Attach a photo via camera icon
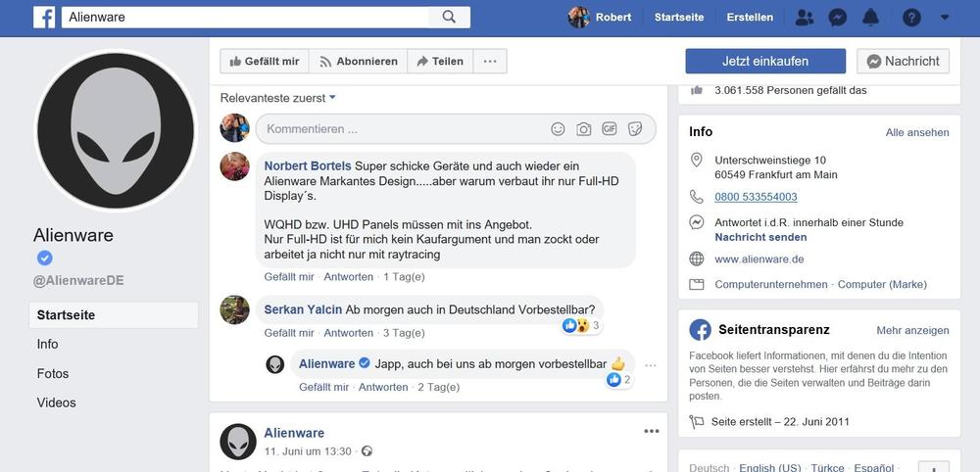Viewport: 980px width, 472px height. coord(583,128)
